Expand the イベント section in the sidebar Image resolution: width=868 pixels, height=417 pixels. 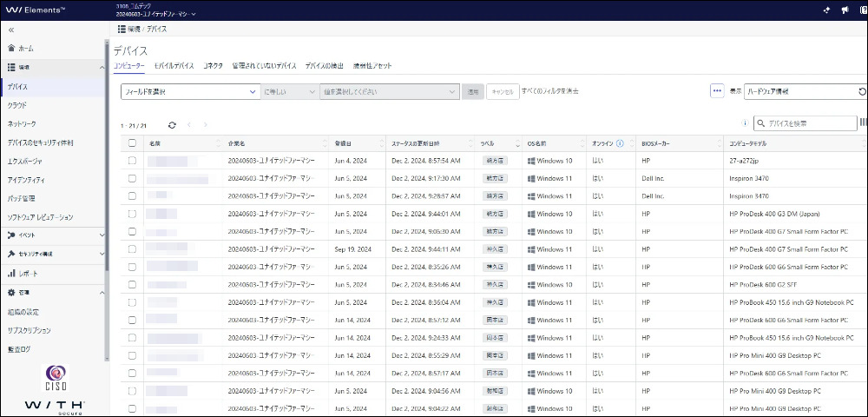click(x=102, y=235)
